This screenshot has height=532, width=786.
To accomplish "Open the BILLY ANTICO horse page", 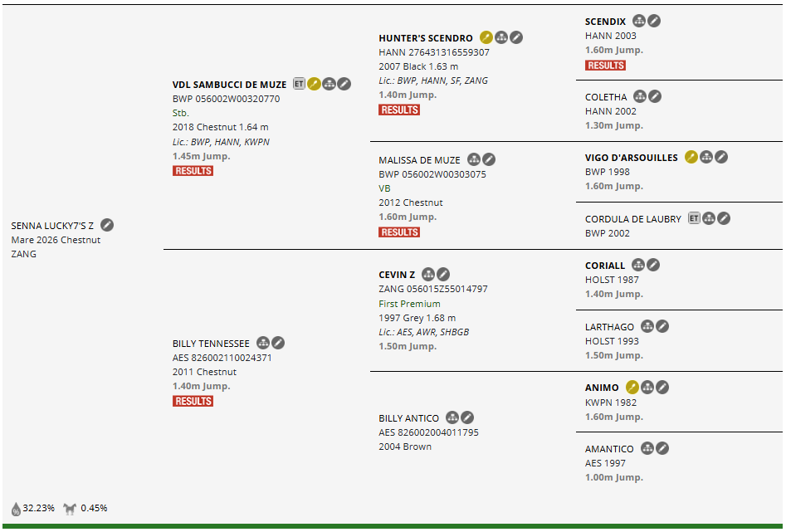I will [x=409, y=417].
